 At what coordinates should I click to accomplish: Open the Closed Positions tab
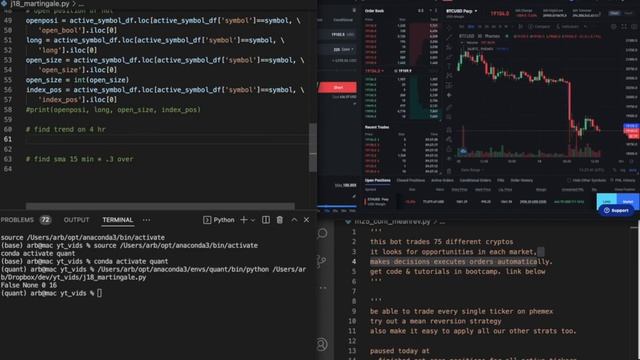pos(410,180)
